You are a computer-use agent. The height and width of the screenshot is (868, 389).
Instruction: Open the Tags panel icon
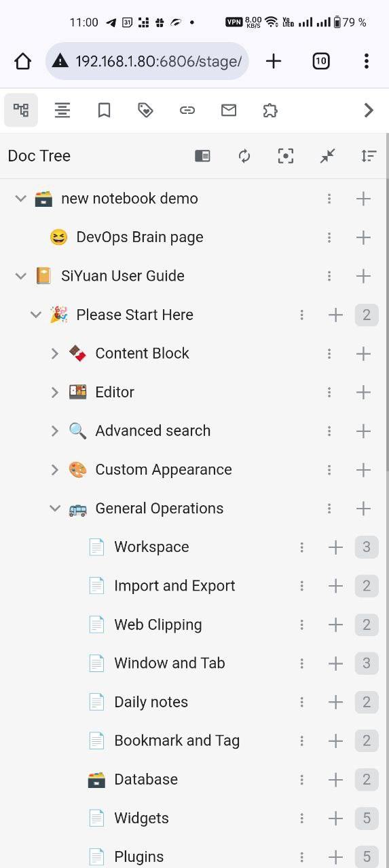coord(145,111)
